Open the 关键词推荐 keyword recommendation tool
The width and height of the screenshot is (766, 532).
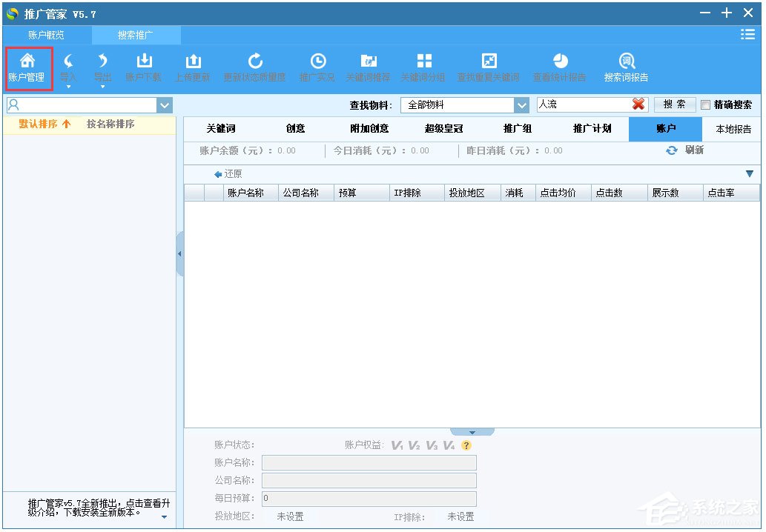tap(368, 67)
